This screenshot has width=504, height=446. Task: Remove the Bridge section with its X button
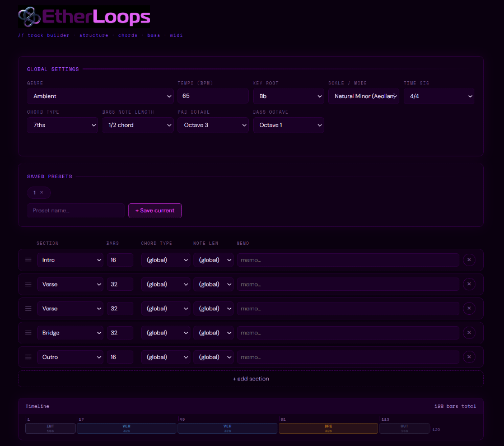coord(469,332)
